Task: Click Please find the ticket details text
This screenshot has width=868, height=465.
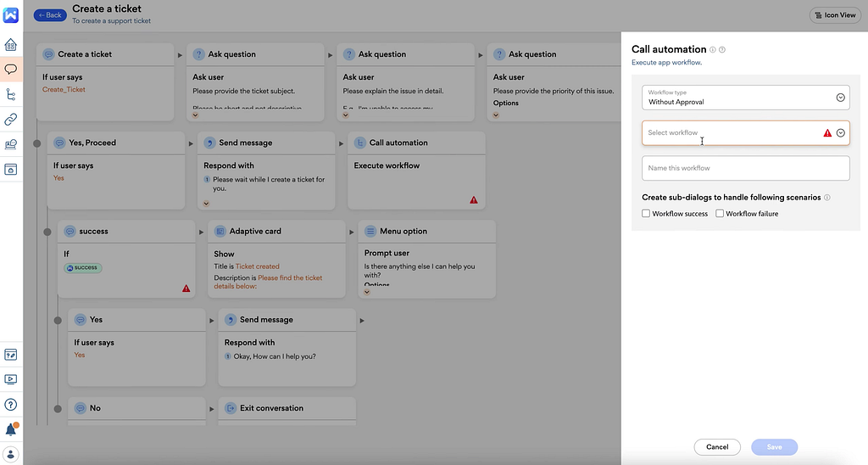Action: pos(269,282)
